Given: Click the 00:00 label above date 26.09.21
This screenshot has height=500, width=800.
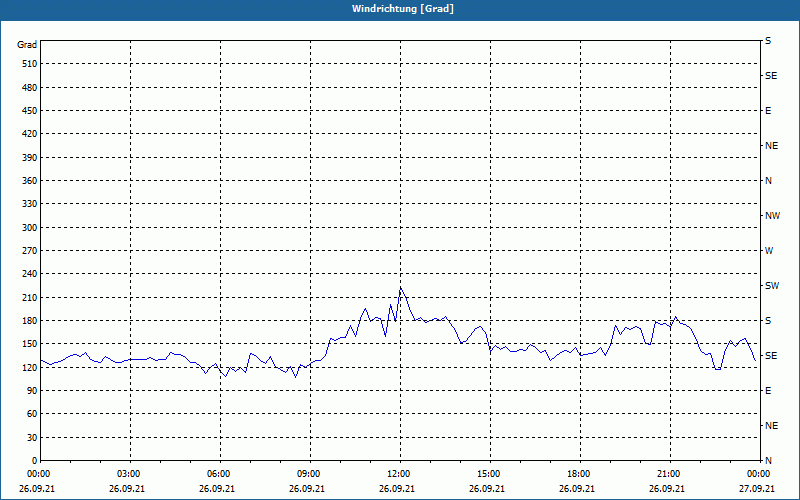Looking at the screenshot, I should pyautogui.click(x=40, y=474).
